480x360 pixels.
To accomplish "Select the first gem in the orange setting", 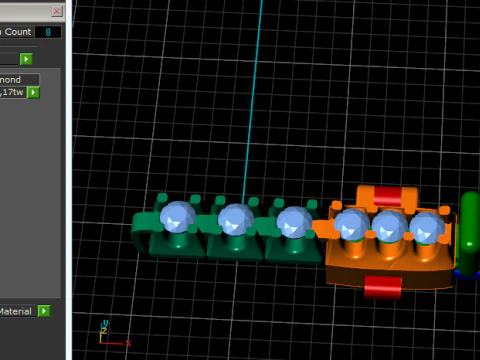I will tap(351, 224).
